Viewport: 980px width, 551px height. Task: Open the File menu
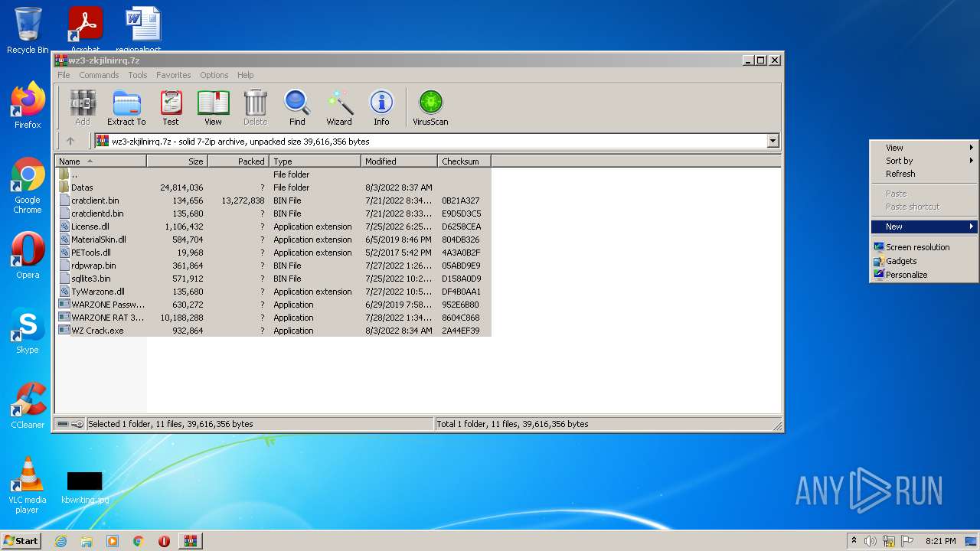coord(64,75)
